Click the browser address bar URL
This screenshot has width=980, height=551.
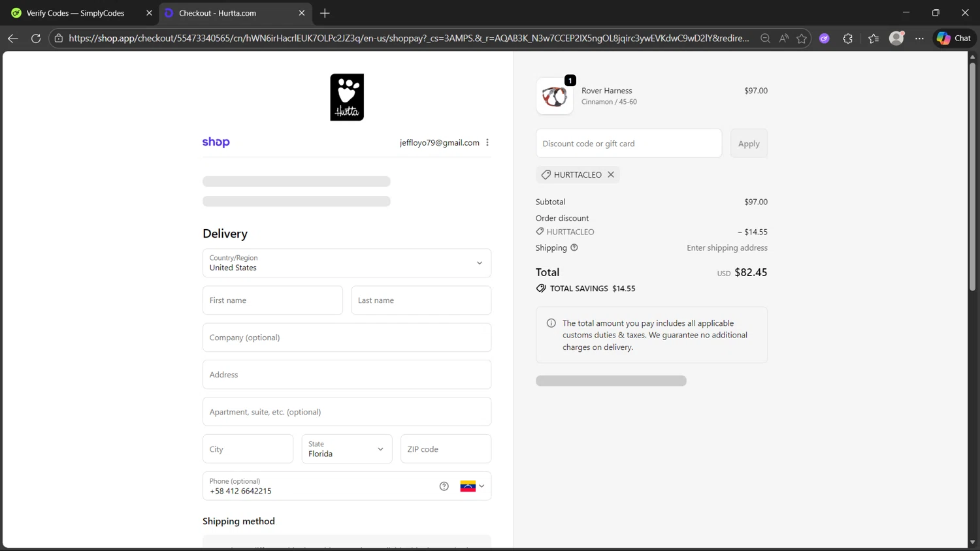[408, 39]
